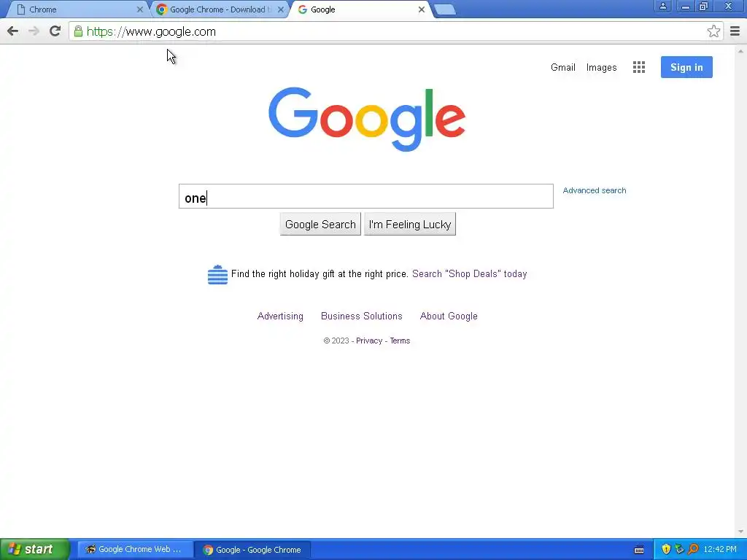Click the network tray icon beside the shield
Image resolution: width=747 pixels, height=560 pixels.
[x=679, y=549]
